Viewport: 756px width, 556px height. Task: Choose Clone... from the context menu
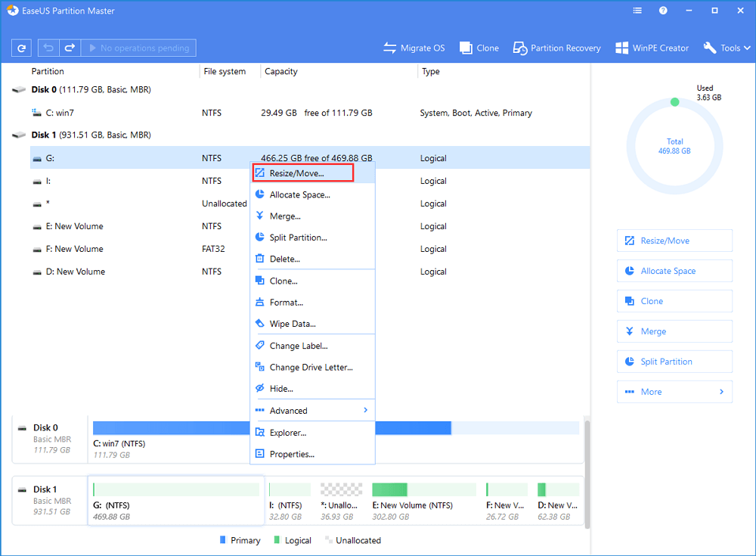pos(312,281)
